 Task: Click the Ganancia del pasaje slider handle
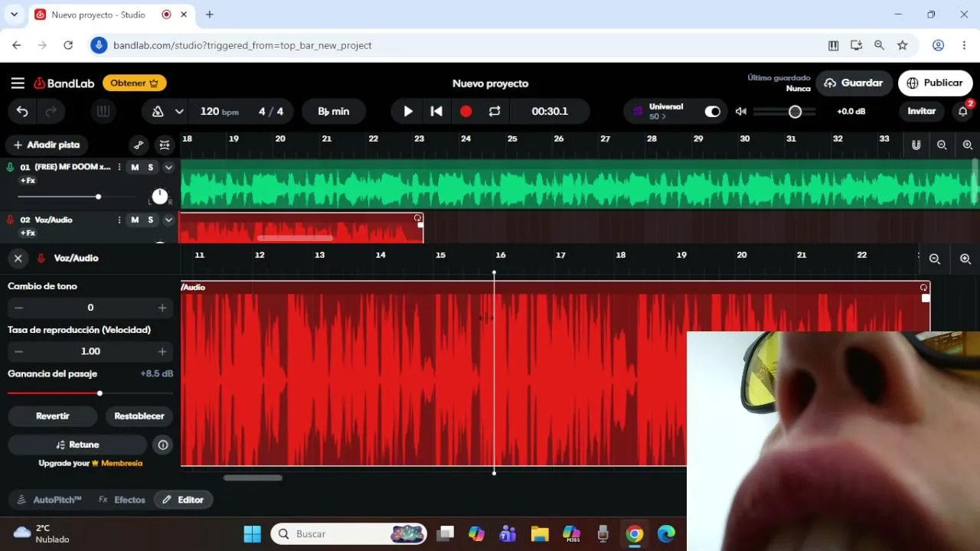[x=100, y=393]
